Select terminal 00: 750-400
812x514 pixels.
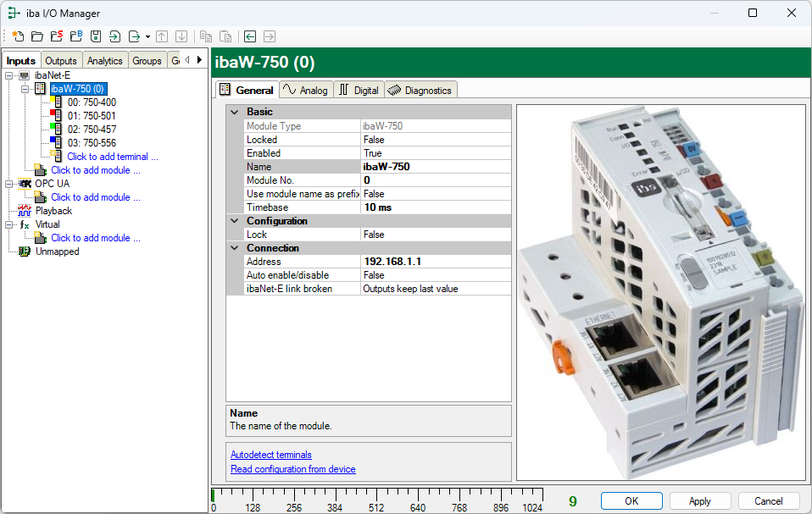(92, 102)
